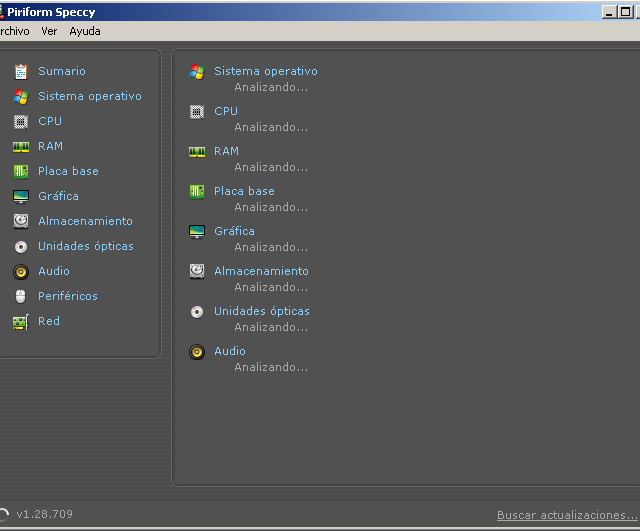640x531 pixels.
Task: Click the Sistema operativo Windows flag icon in sidebar
Action: coord(21,97)
